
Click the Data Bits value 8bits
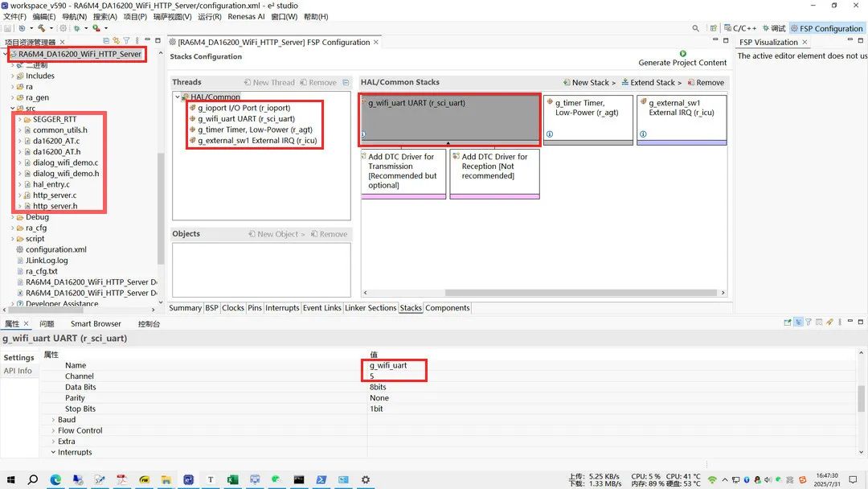click(378, 387)
